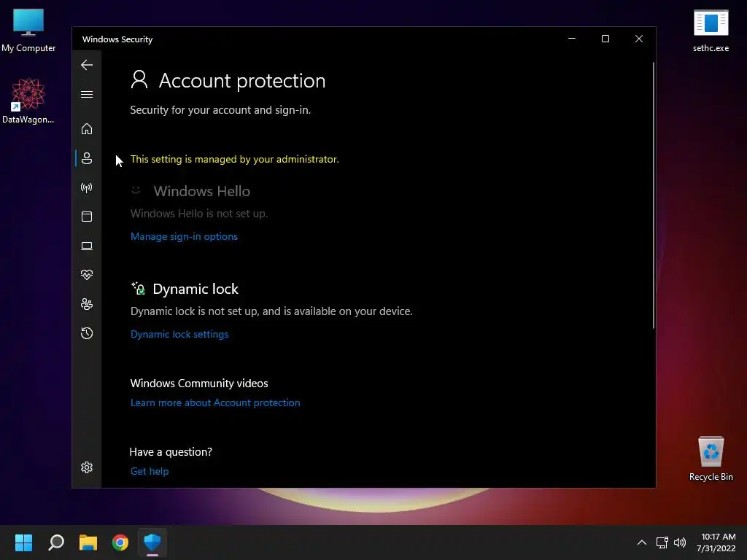Click the Account protection person icon
747x560 pixels.
pos(139,79)
